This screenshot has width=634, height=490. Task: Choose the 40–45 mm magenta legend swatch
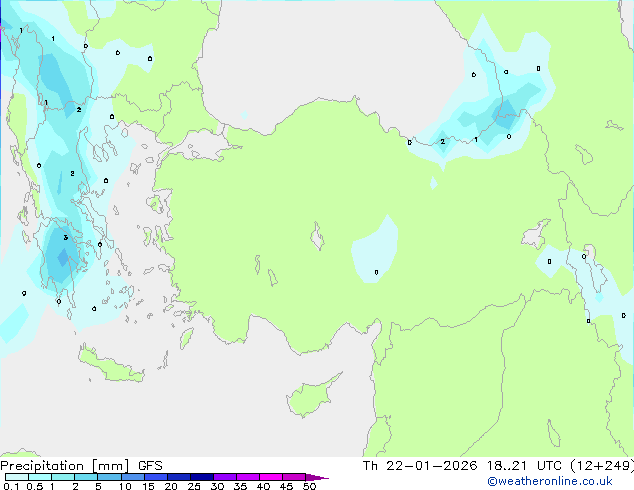pyautogui.click(x=271, y=477)
